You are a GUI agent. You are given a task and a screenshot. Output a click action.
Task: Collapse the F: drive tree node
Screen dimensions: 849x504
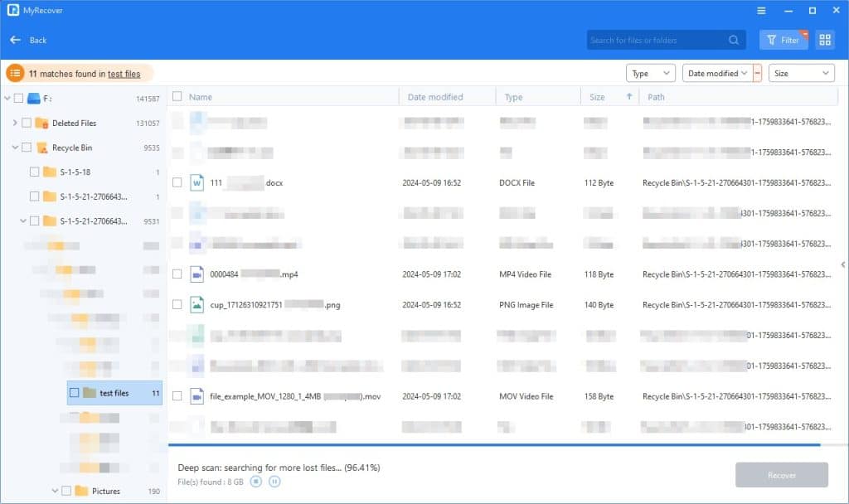(x=7, y=98)
